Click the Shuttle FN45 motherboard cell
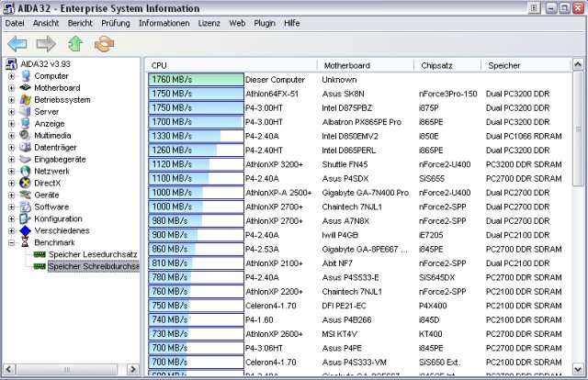 [x=345, y=164]
